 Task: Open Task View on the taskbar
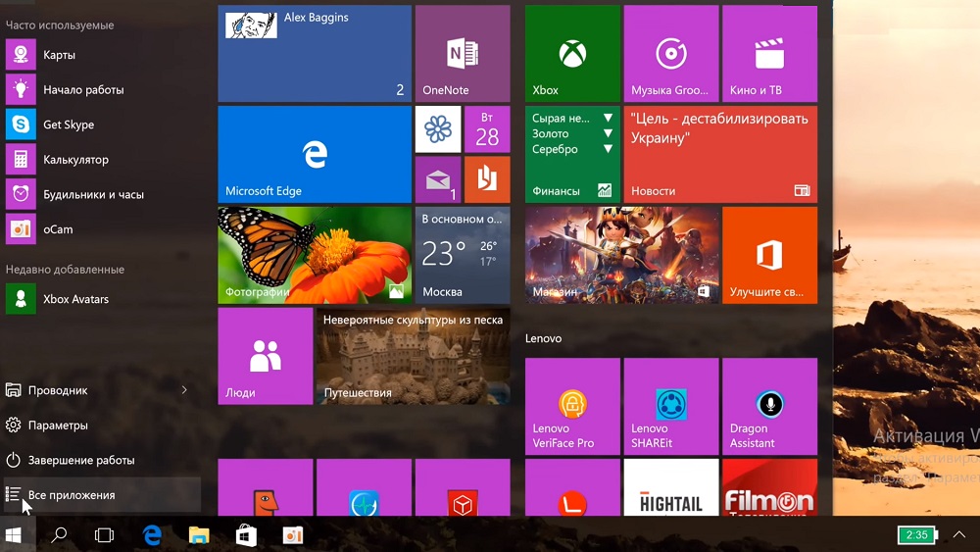coord(104,534)
